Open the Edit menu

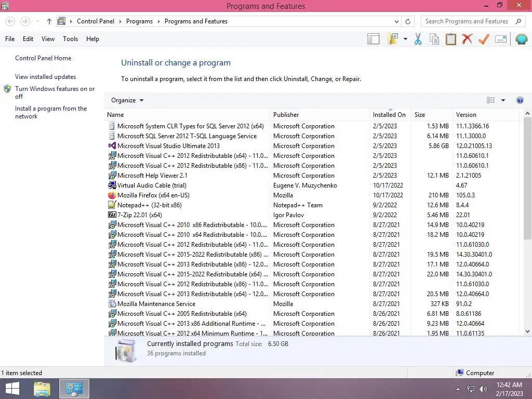tap(28, 39)
